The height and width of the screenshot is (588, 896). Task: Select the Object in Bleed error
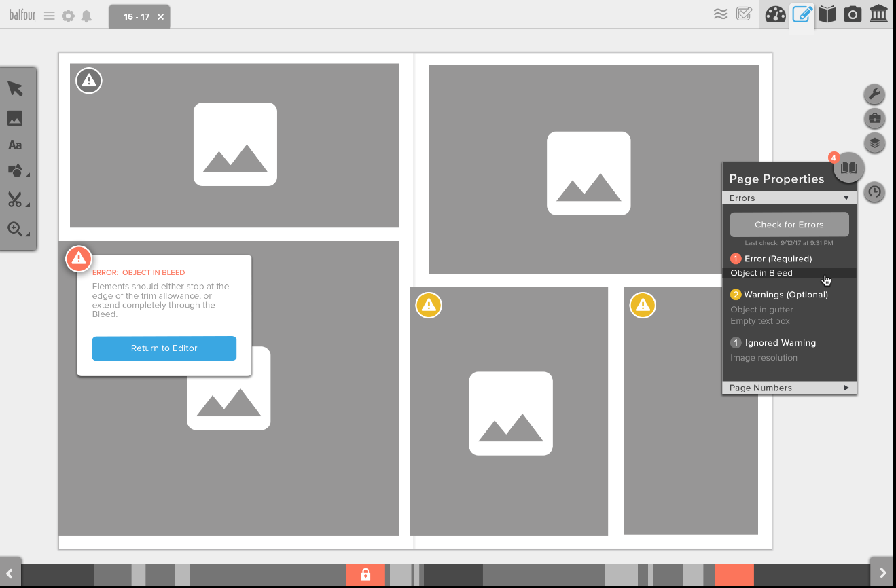click(x=789, y=273)
